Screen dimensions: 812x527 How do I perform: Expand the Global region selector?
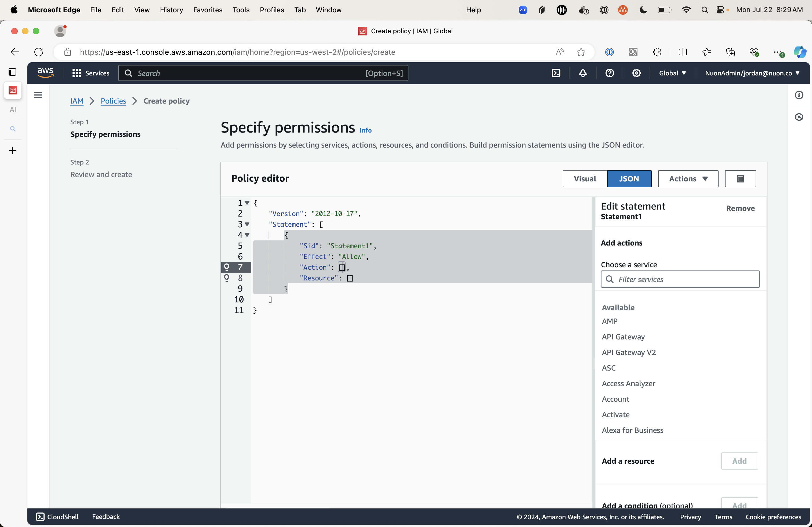[x=672, y=73]
